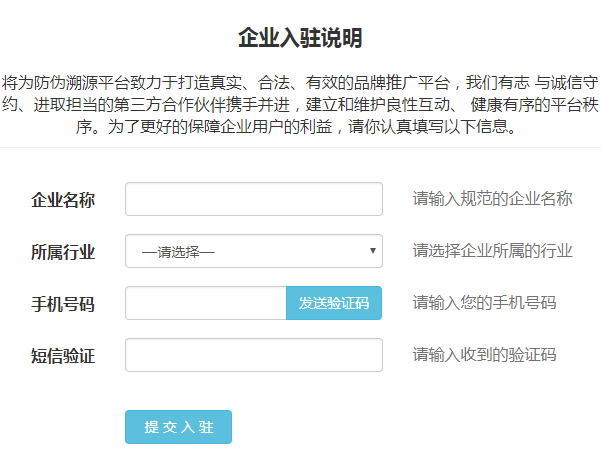Screen dimensions: 601x475
Task: Click the 短信验证 code input field
Action: (253, 355)
